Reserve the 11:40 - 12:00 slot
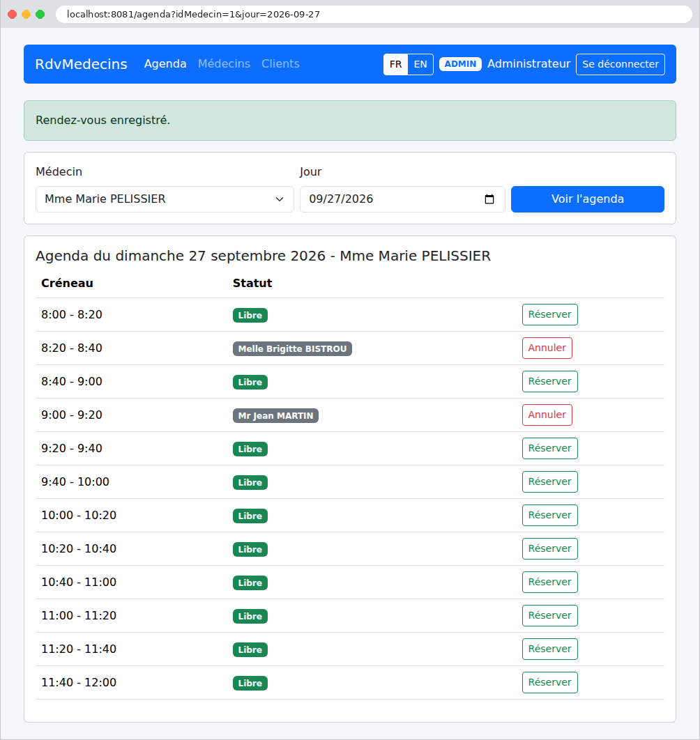The width and height of the screenshot is (700, 740). [550, 682]
